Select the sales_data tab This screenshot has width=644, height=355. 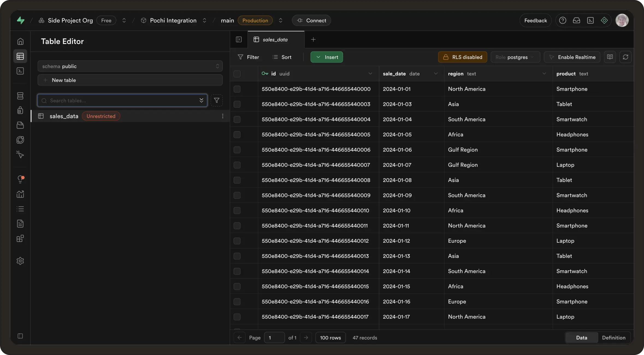(275, 40)
